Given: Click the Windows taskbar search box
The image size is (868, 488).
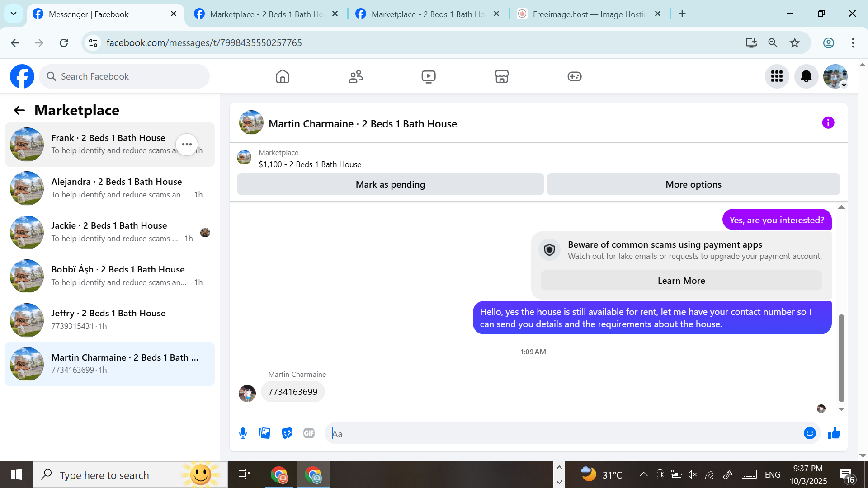Looking at the screenshot, I should point(130,474).
